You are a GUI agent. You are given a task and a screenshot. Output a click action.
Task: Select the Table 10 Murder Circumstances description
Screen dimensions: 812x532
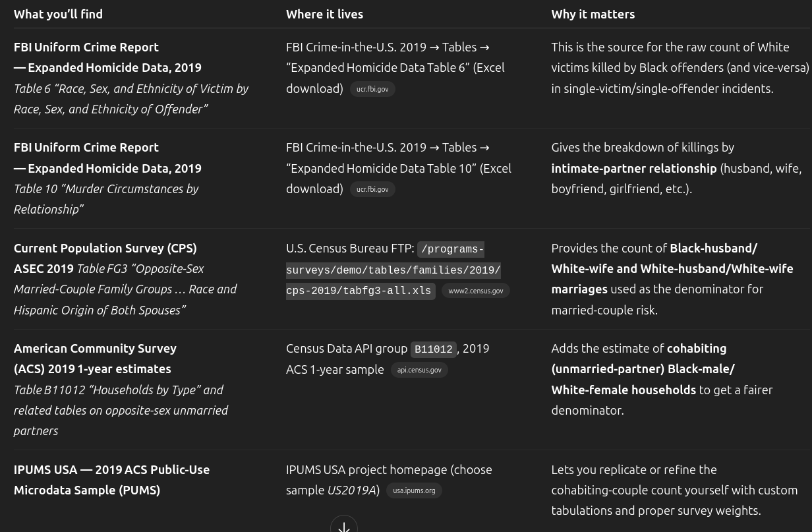click(106, 199)
